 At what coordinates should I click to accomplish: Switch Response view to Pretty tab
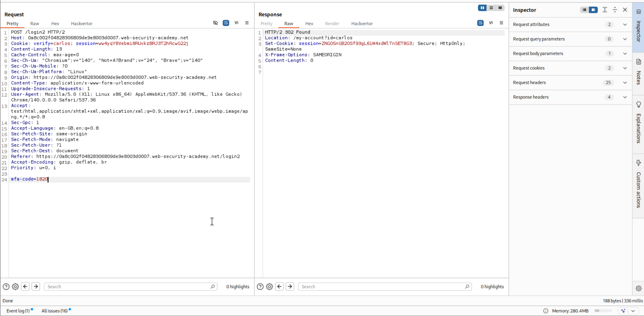tap(267, 24)
